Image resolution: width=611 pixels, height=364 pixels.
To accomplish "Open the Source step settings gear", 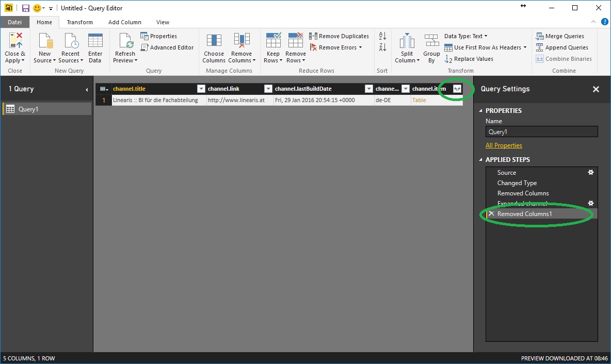I will tap(591, 173).
